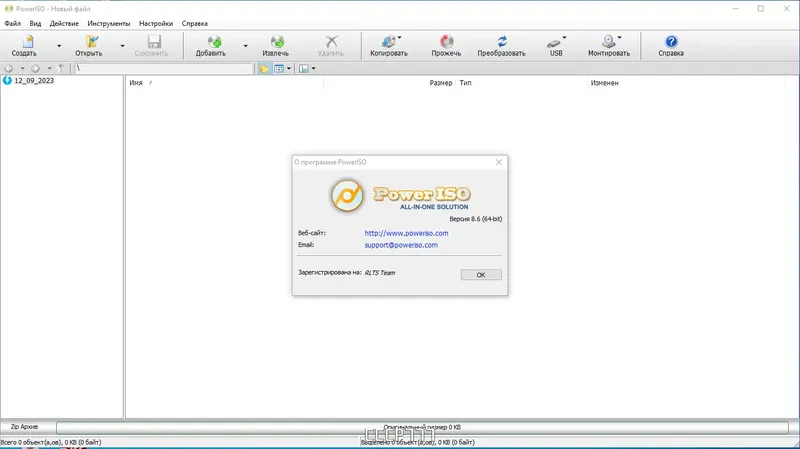Click the 'Версия 8.6 (64-bit)' text

coord(476,219)
